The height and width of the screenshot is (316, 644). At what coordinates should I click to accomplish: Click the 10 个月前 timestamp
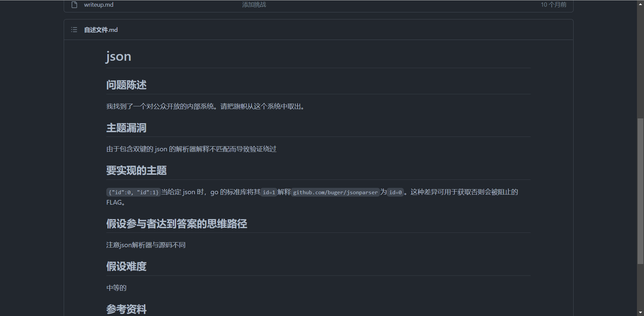[x=553, y=5]
